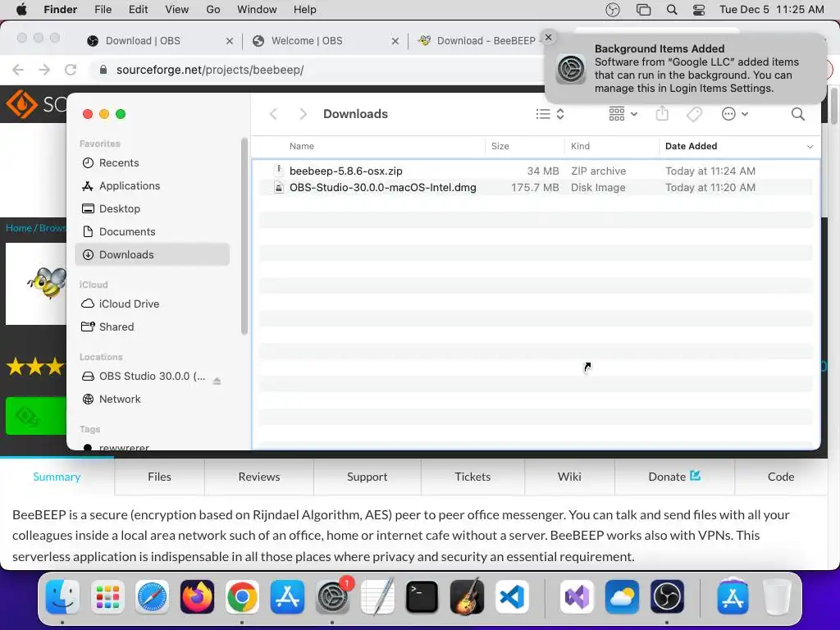Open the Go menu
840x630 pixels.
pyautogui.click(x=213, y=10)
